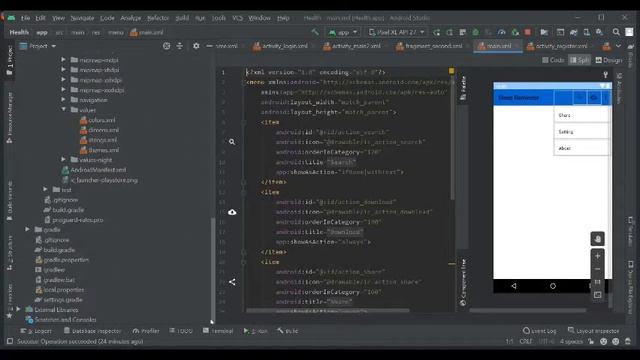This screenshot has height=360, width=640.
Task: Expand External Libraries node
Action: point(18,309)
